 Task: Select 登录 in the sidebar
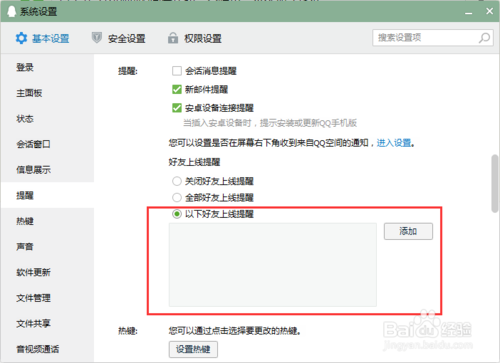click(47, 67)
